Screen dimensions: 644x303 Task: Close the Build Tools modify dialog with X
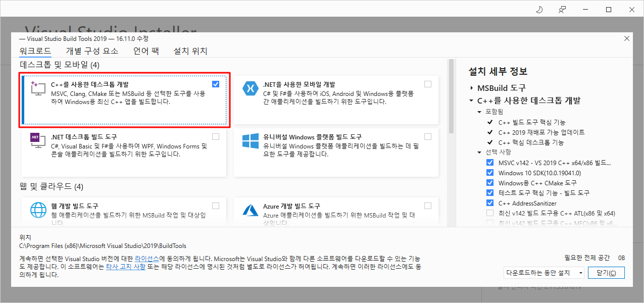click(627, 38)
